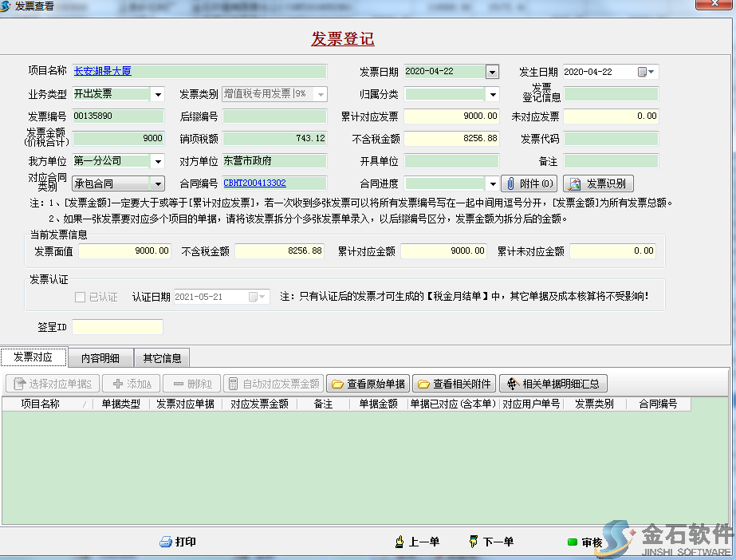Toggle the 已认证 certified checkbox
Viewport: 736px width, 560px height.
point(78,297)
